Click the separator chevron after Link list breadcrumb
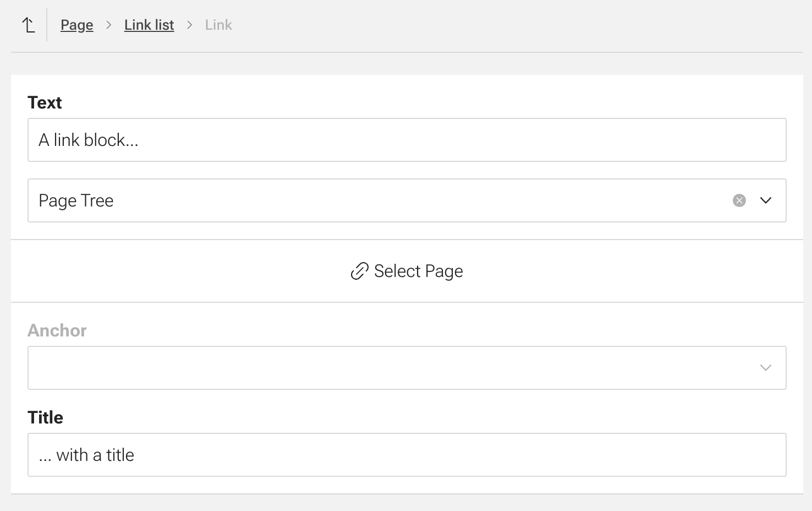 [190, 25]
